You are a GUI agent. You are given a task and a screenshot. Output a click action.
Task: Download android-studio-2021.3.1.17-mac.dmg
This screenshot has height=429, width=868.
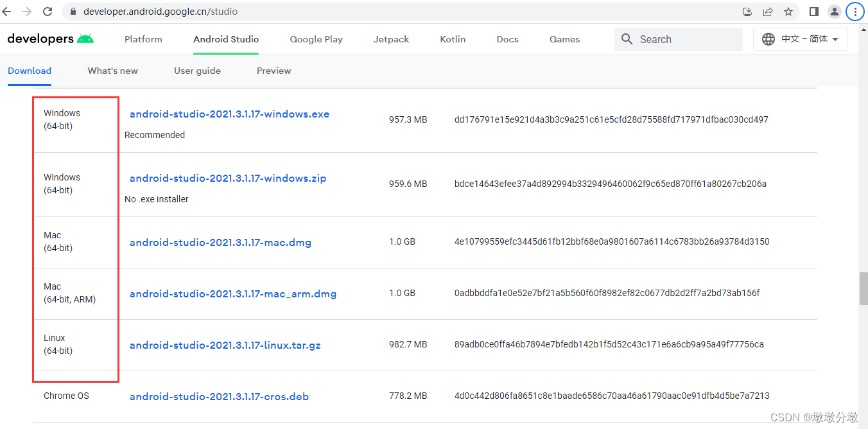tap(220, 243)
